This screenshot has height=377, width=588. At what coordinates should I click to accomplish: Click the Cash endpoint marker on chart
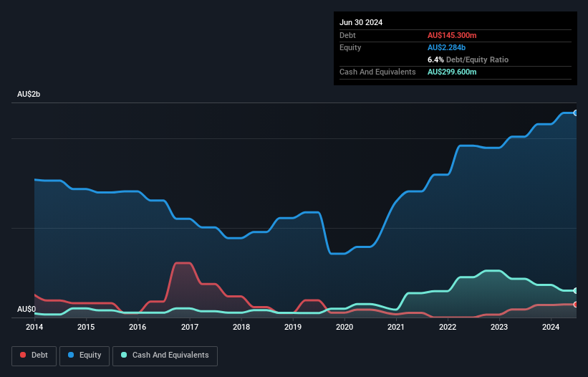coord(576,291)
